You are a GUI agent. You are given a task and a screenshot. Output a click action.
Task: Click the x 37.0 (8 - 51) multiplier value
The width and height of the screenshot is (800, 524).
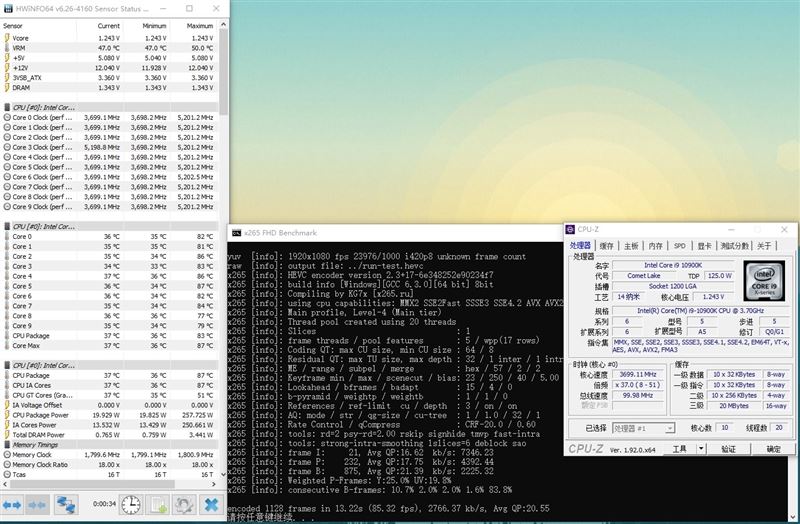638,385
